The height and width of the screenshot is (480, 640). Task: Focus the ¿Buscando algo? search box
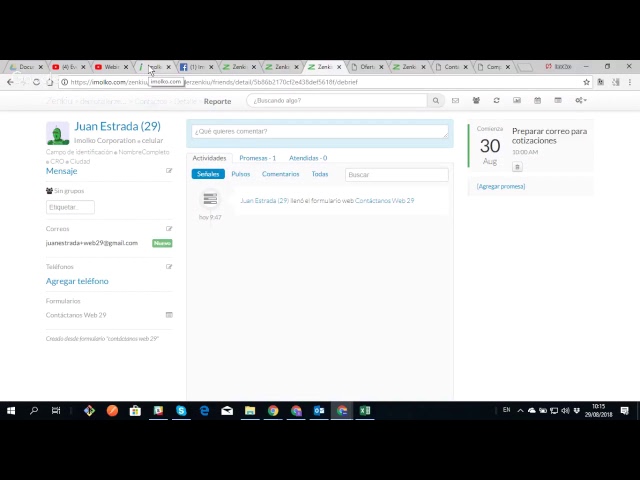[x=337, y=100]
